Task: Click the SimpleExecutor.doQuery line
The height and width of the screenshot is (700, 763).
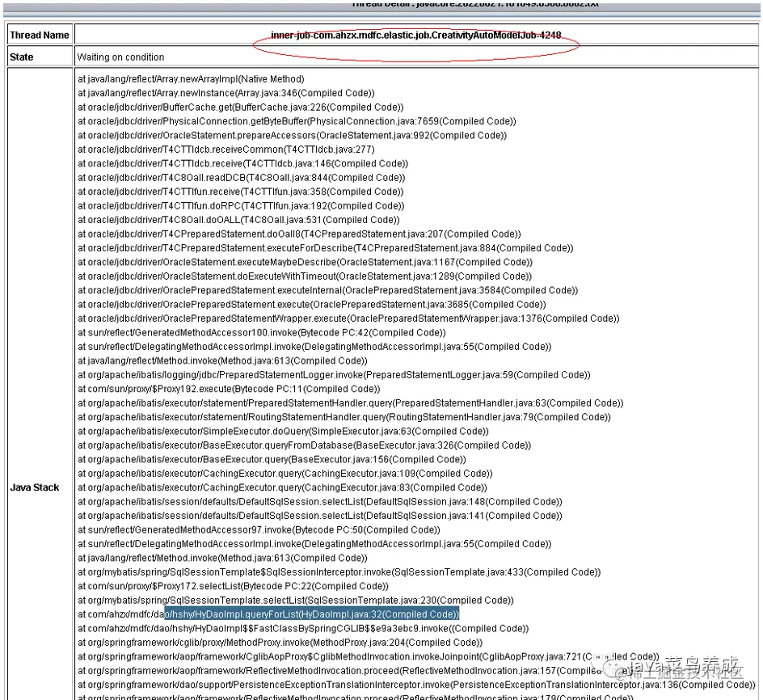Action: point(283,432)
